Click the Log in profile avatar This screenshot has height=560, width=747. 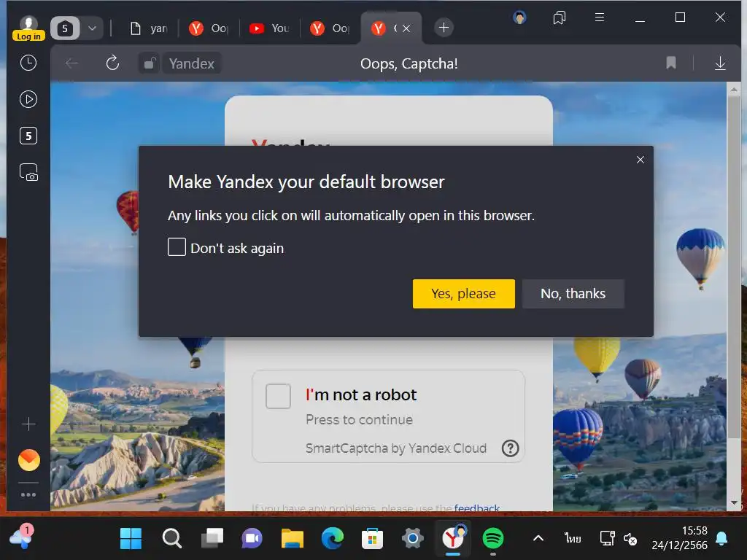coord(28,28)
